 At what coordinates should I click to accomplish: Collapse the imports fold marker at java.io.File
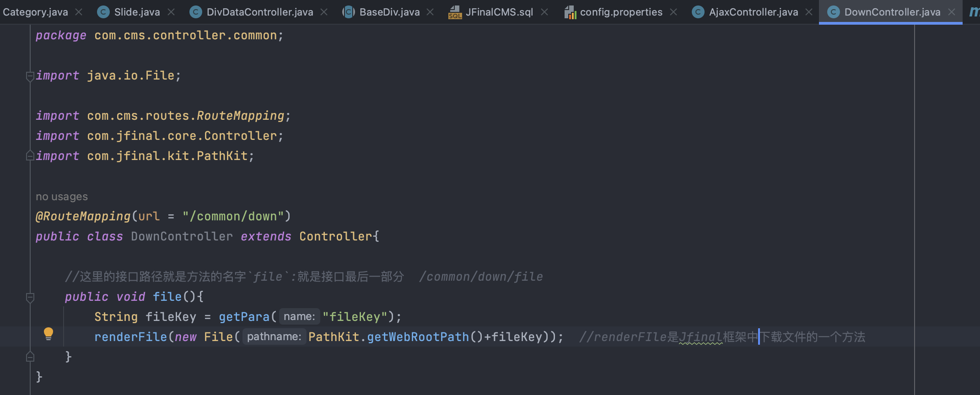(x=30, y=76)
